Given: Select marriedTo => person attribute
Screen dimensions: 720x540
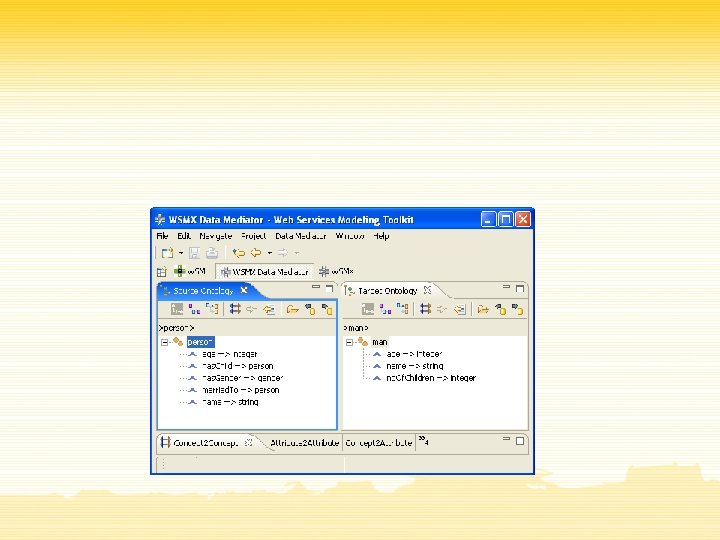Looking at the screenshot, I should (x=241, y=390).
